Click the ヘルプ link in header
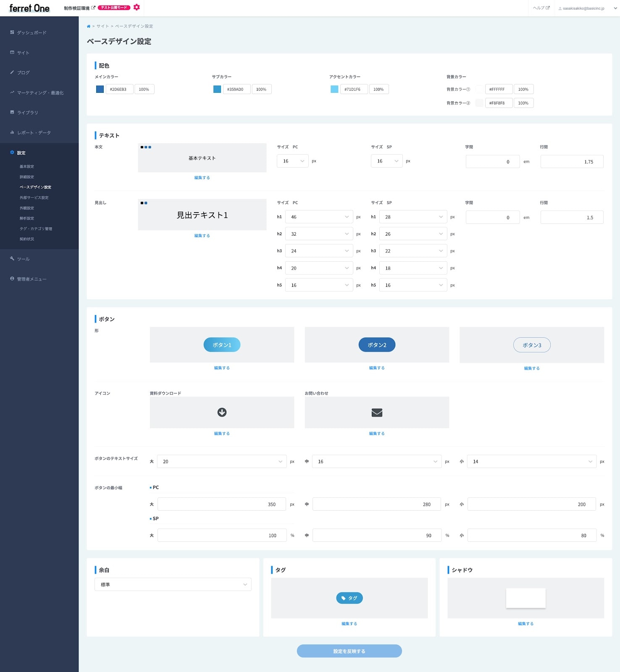Viewport: 620px width, 672px height. tap(541, 8)
